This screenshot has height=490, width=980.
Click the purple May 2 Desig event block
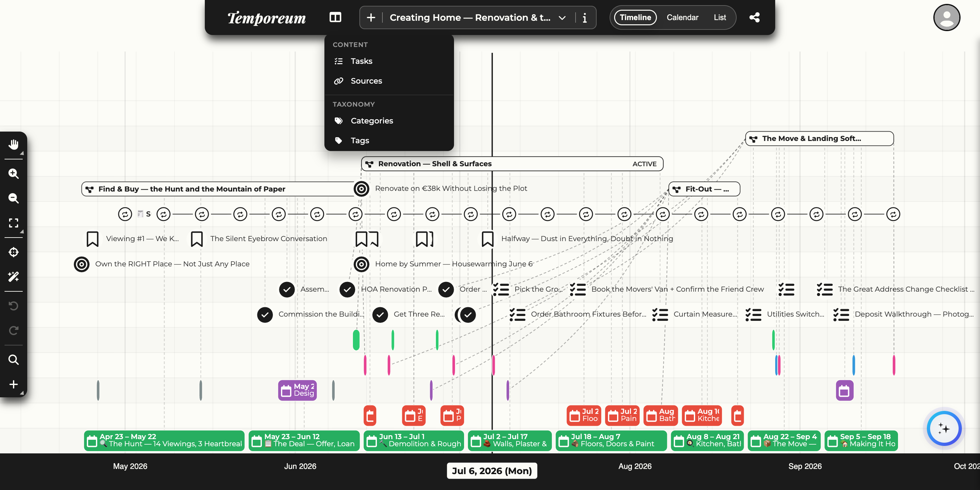[297, 390]
